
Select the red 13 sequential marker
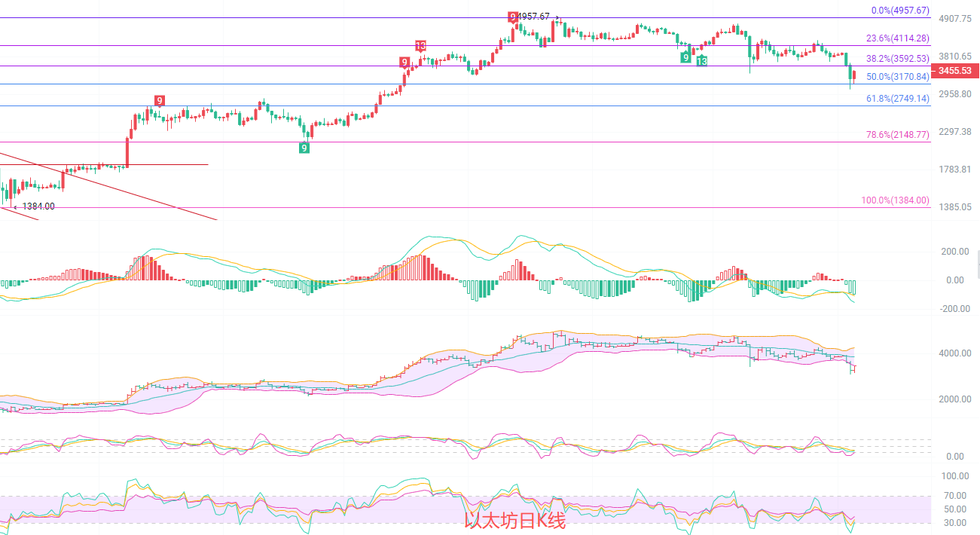coord(421,46)
